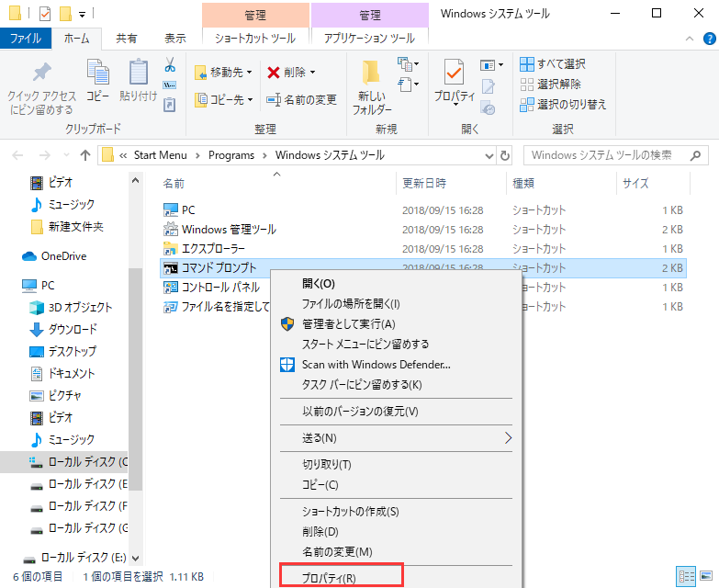
Task: Open Properties checkmark ribbon icon
Action: point(454,72)
